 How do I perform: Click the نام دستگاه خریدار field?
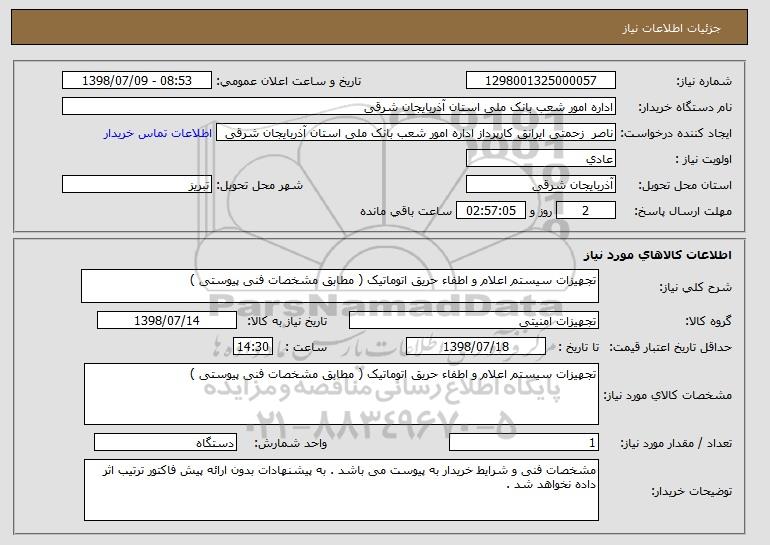click(x=339, y=107)
